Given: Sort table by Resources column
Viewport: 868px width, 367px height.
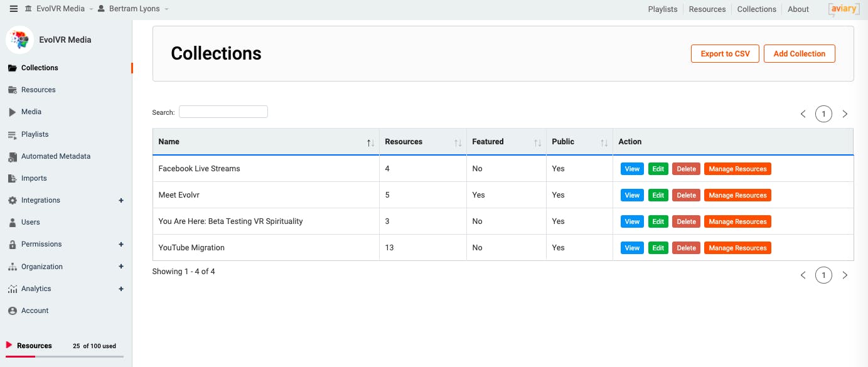Looking at the screenshot, I should (x=423, y=142).
